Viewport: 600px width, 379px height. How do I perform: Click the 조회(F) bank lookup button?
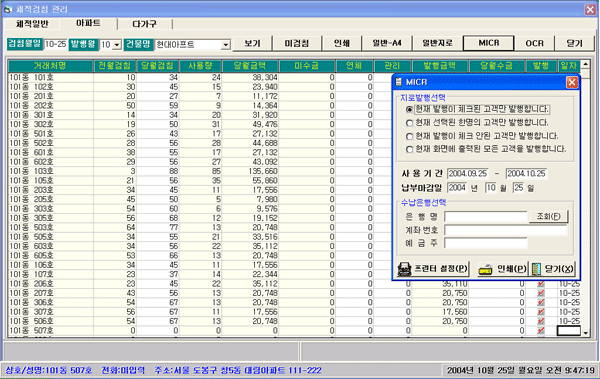(x=548, y=216)
